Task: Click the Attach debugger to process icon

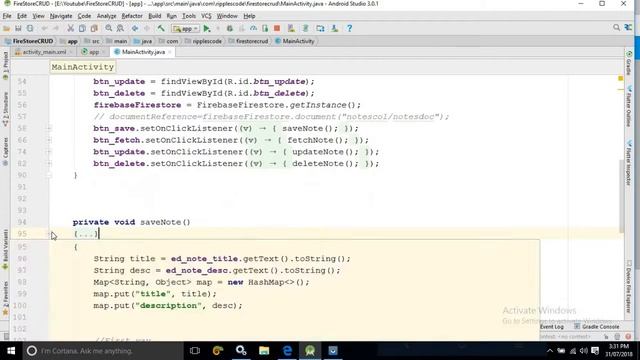Action: tap(265, 28)
